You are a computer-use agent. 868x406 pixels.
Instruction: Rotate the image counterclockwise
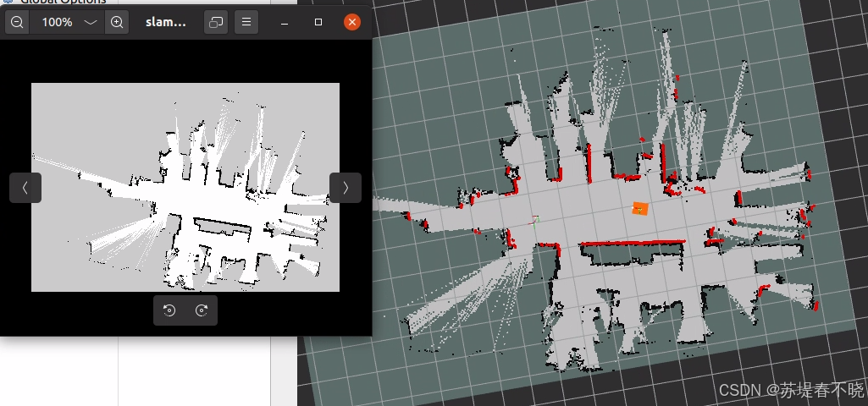click(169, 310)
